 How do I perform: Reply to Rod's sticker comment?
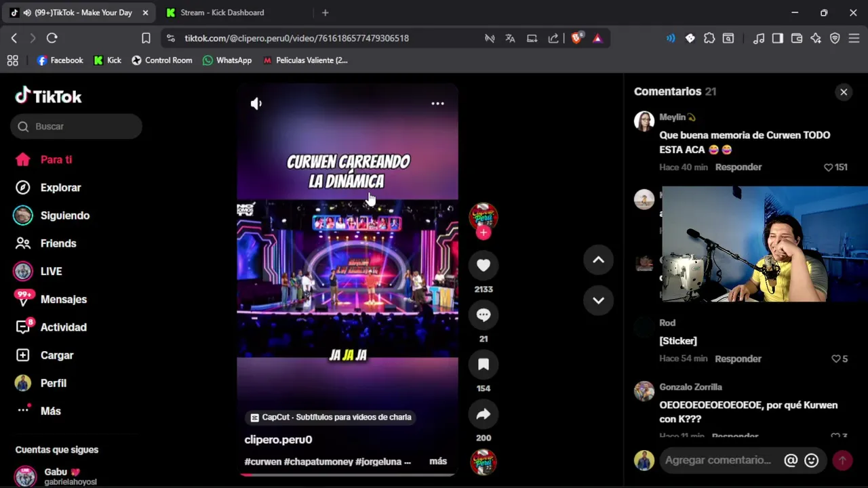(738, 359)
